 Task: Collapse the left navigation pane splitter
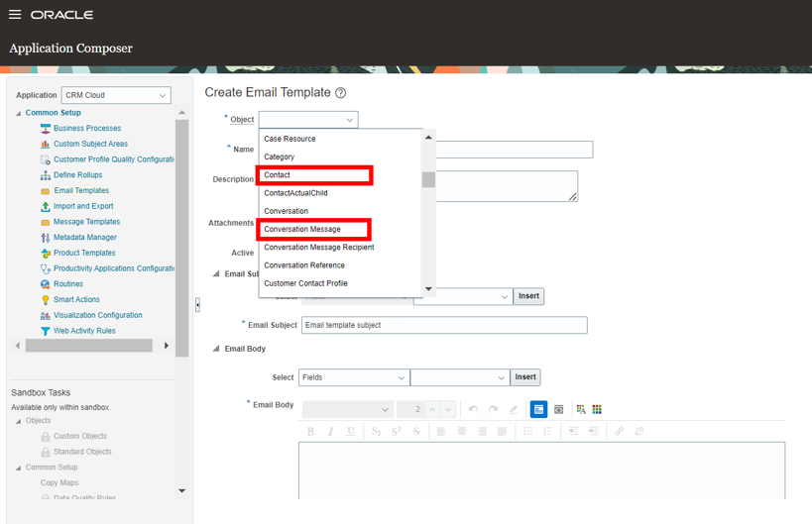[x=197, y=305]
